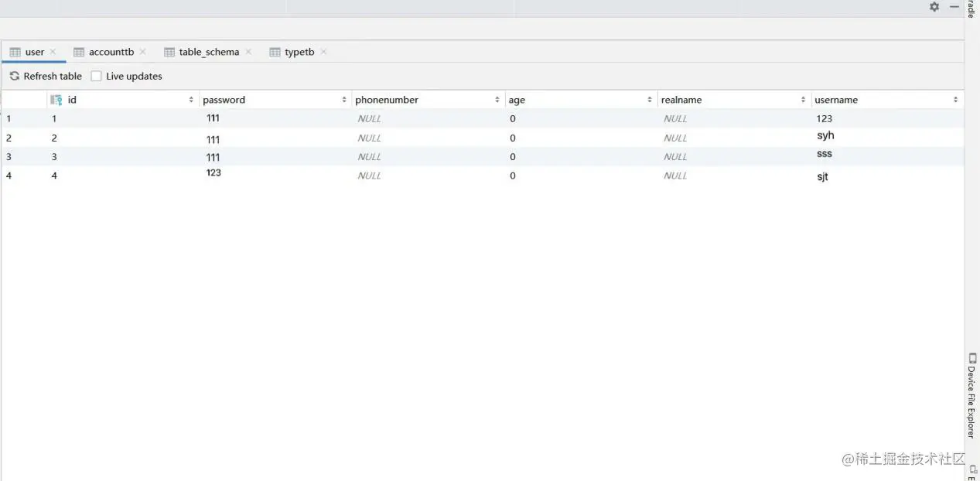Screen dimensions: 980x481
Task: Toggle sort on age column arrows
Action: click(650, 100)
